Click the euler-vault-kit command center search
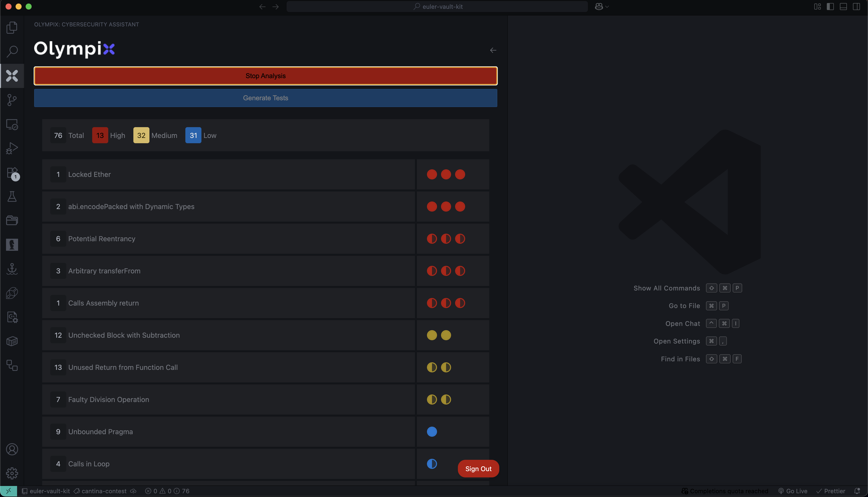868x497 pixels. tap(437, 7)
